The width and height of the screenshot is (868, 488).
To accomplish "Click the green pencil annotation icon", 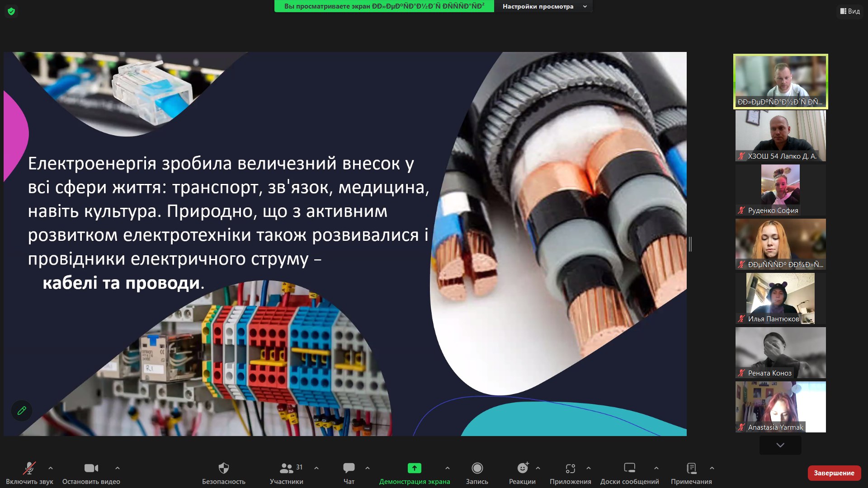I will [22, 411].
